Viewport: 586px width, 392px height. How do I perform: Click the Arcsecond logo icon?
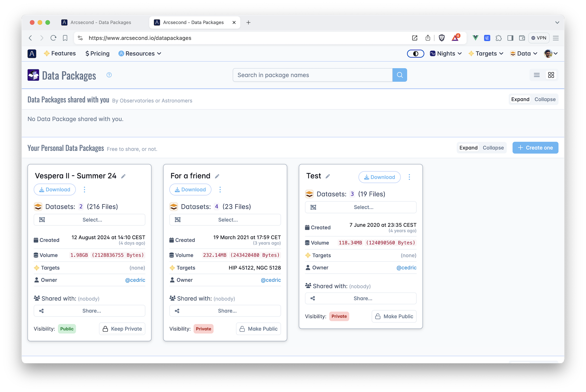(x=32, y=53)
